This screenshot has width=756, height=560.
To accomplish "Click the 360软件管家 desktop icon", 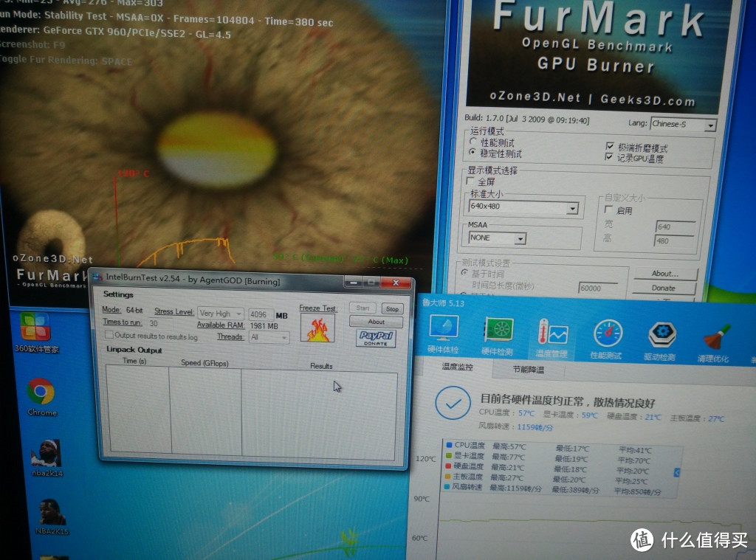I will 35,332.
